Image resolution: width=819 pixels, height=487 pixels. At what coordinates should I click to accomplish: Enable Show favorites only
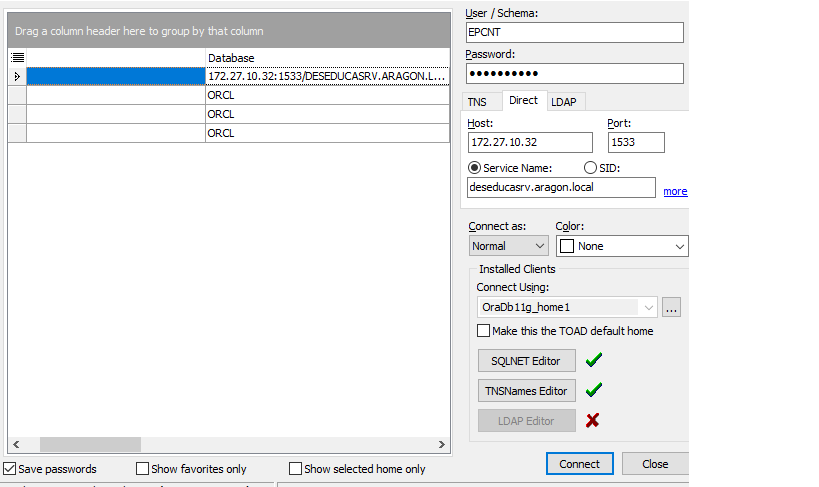[x=142, y=469]
